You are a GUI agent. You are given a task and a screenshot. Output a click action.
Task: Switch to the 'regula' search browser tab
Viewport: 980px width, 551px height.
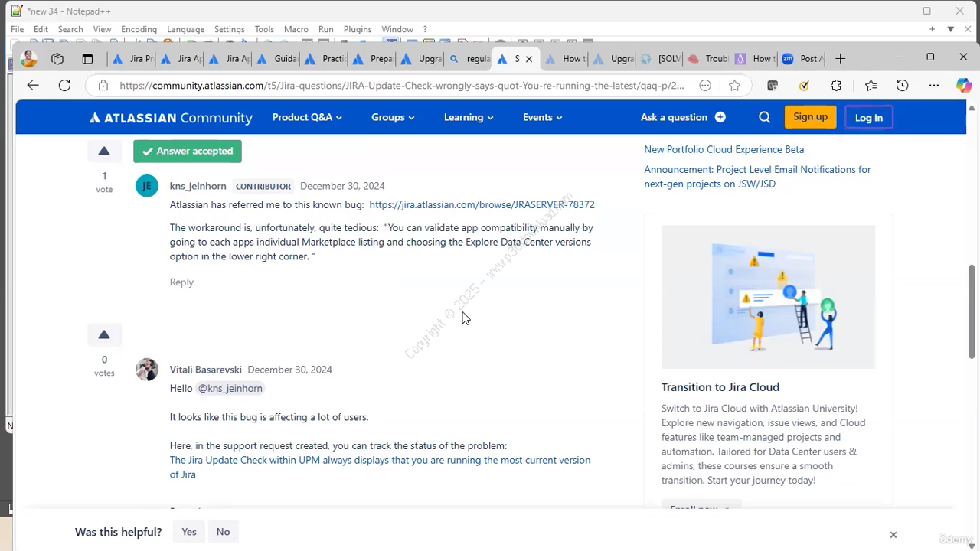(470, 59)
